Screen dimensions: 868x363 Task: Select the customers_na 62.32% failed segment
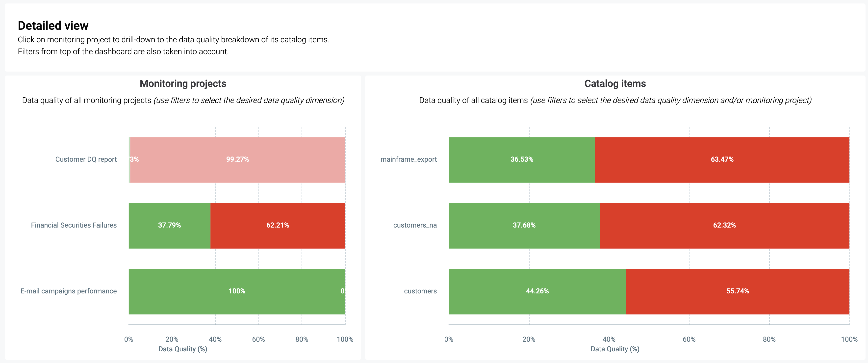coord(724,226)
